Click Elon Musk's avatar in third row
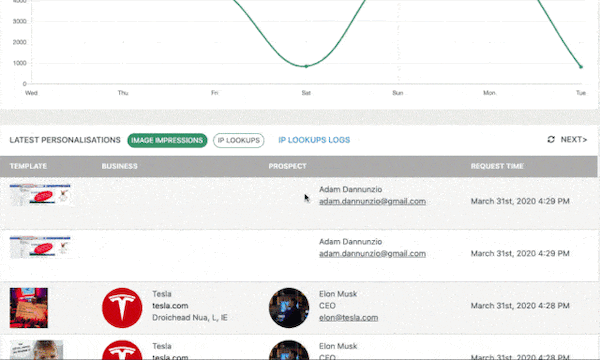The width and height of the screenshot is (600, 360). coord(289,308)
